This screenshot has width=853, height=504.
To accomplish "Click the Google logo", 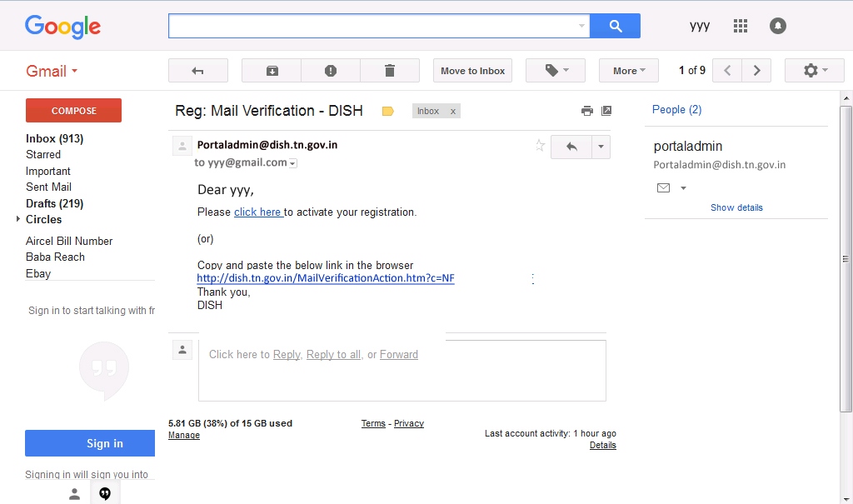I will click(x=62, y=27).
